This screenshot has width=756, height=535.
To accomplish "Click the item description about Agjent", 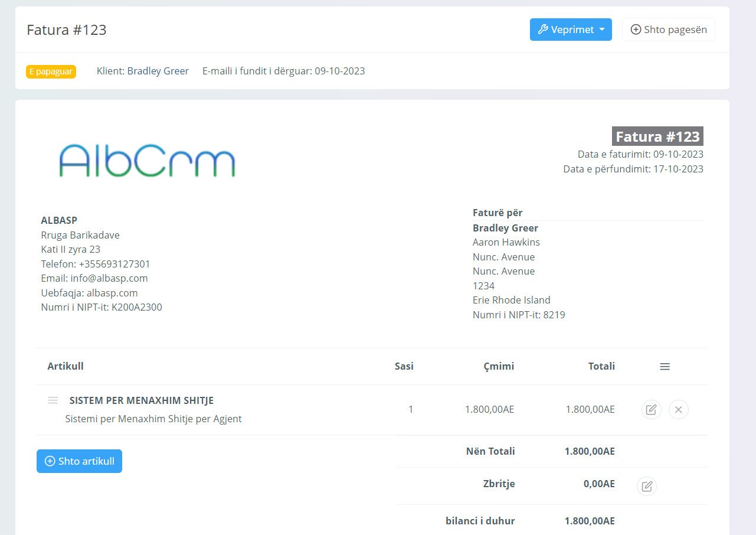I will point(153,419).
